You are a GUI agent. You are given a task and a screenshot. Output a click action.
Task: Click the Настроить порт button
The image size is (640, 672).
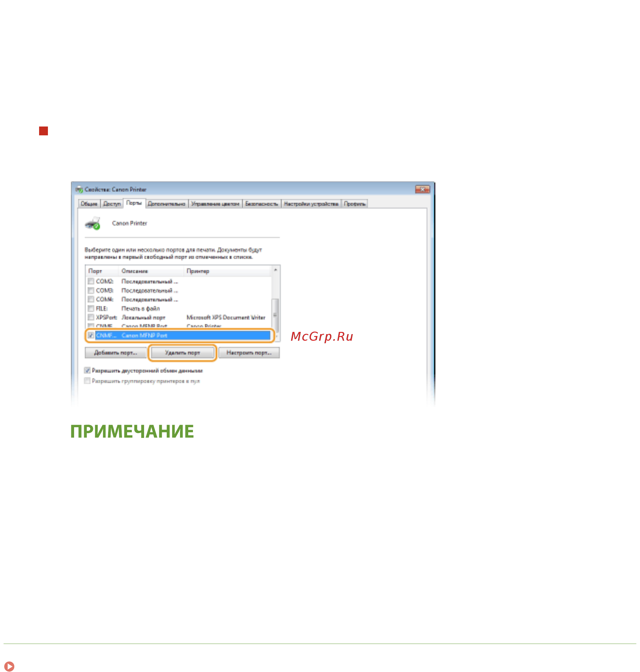click(x=249, y=353)
